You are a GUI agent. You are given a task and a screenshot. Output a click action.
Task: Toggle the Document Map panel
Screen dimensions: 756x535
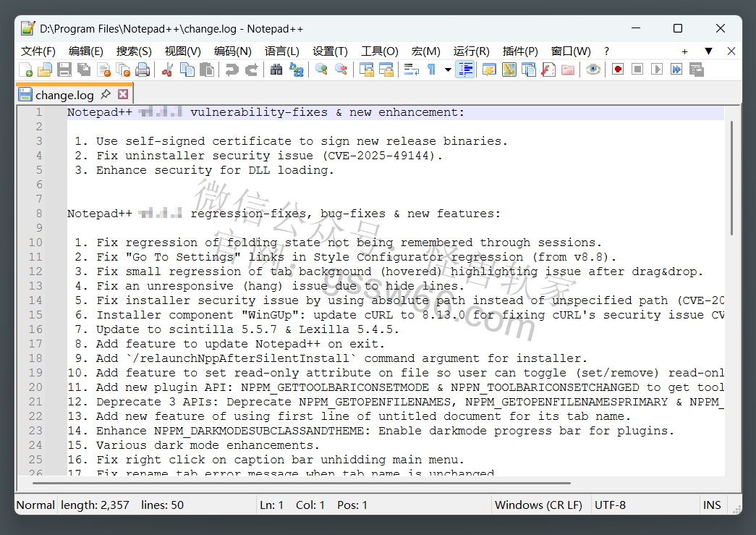tap(509, 70)
